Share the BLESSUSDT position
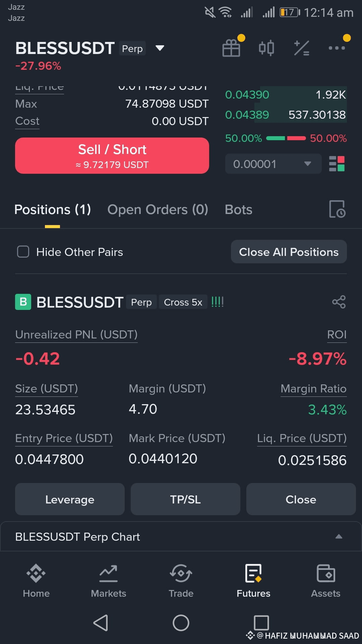 tap(339, 302)
